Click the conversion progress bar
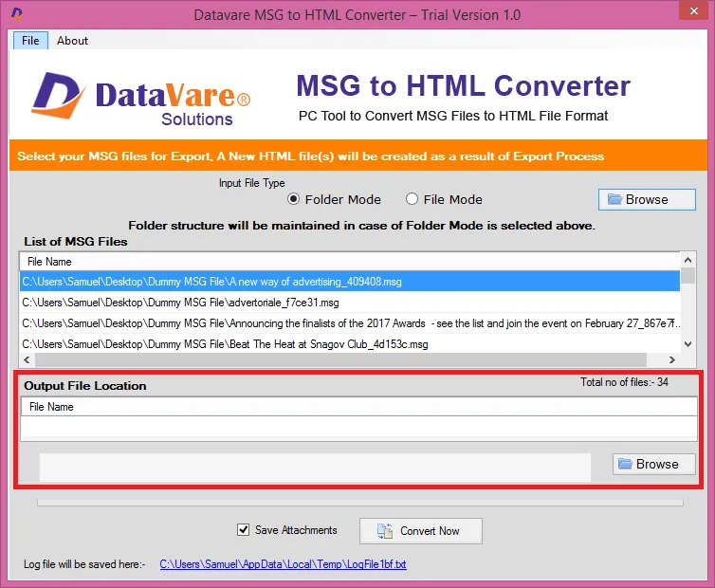This screenshot has height=588, width=715. point(360,503)
